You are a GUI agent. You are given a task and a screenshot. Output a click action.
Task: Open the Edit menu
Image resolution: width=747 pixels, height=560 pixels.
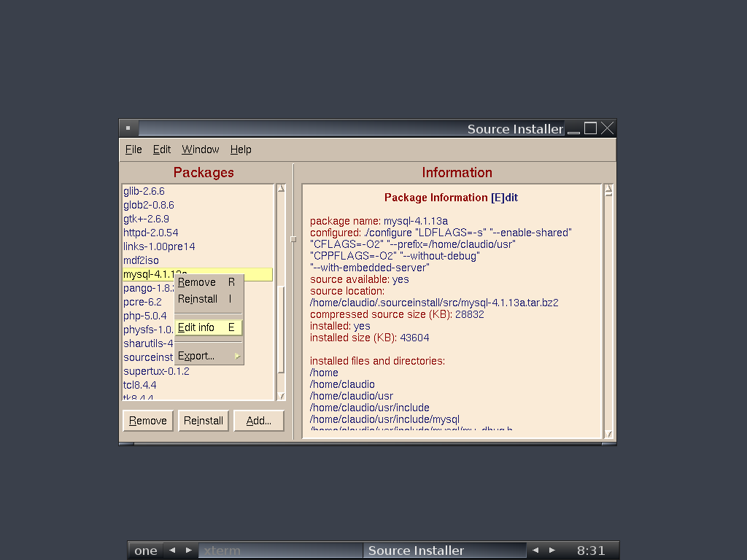pos(161,149)
